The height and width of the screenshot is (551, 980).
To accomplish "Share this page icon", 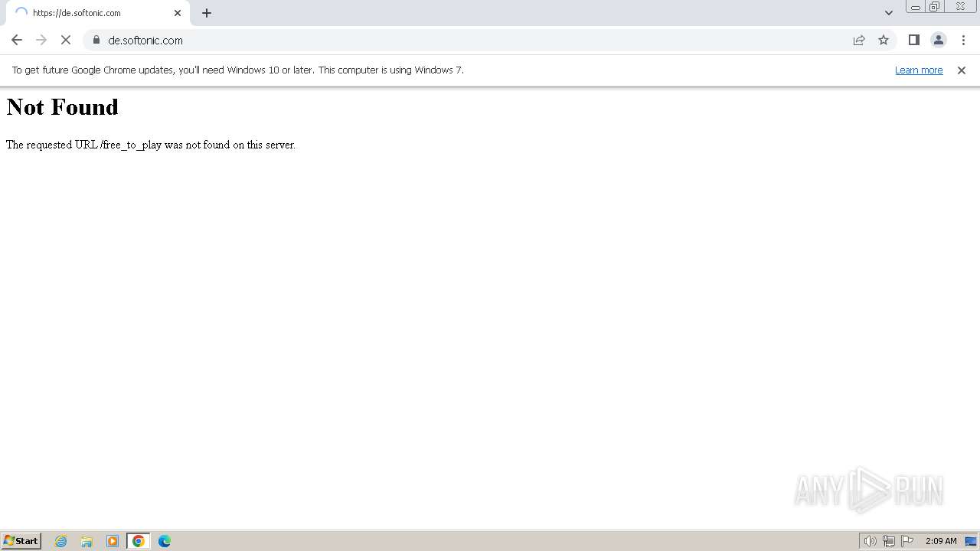I will coord(859,40).
